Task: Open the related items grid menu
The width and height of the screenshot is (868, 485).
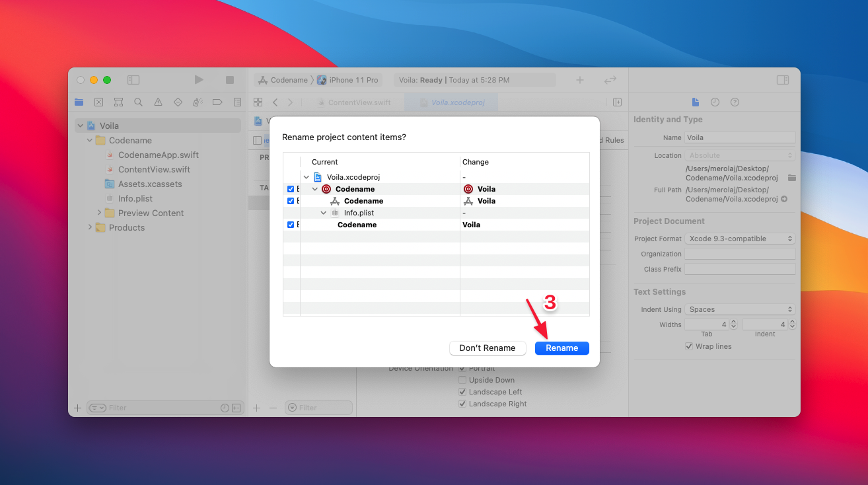Action: [x=258, y=102]
